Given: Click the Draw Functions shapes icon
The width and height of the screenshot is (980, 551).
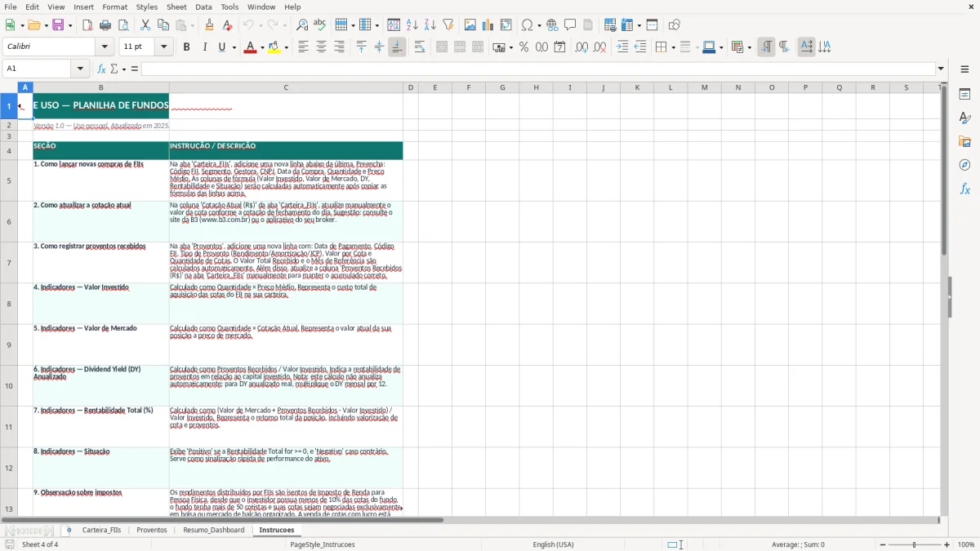Looking at the screenshot, I should 674,25.
